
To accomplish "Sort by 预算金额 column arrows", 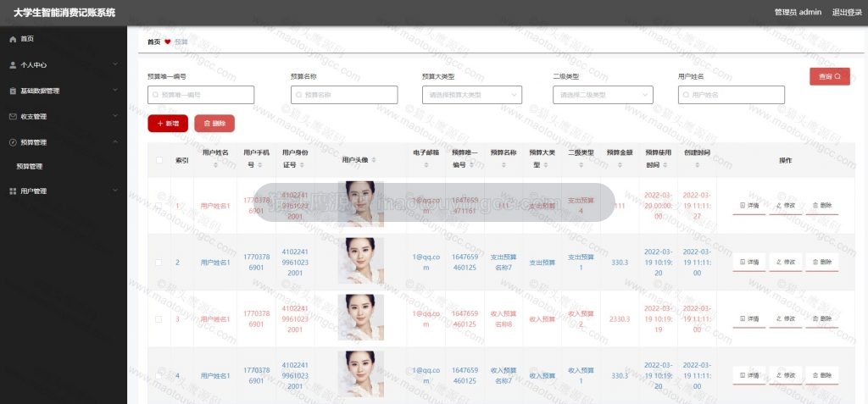I will [620, 165].
